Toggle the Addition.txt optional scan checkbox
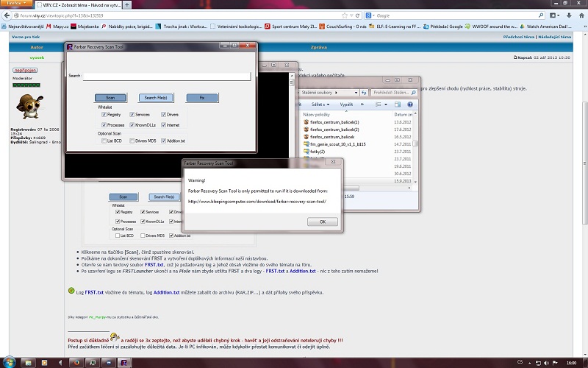Viewport: 588px width, 368px height. pyautogui.click(x=162, y=141)
